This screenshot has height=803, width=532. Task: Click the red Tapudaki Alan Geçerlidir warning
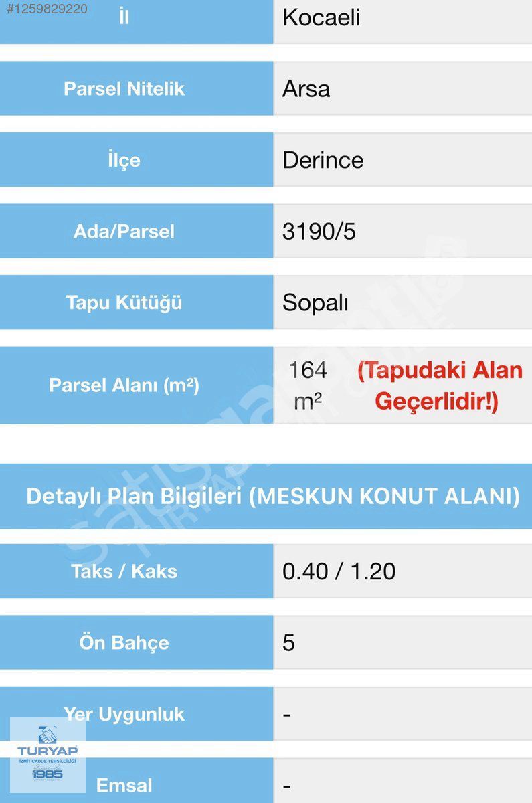[439, 385]
